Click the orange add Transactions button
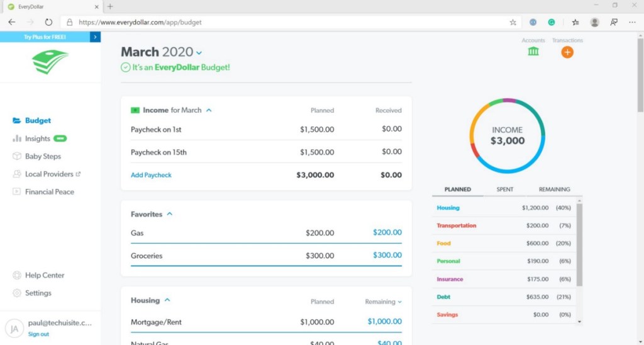This screenshot has width=644, height=345. [567, 52]
